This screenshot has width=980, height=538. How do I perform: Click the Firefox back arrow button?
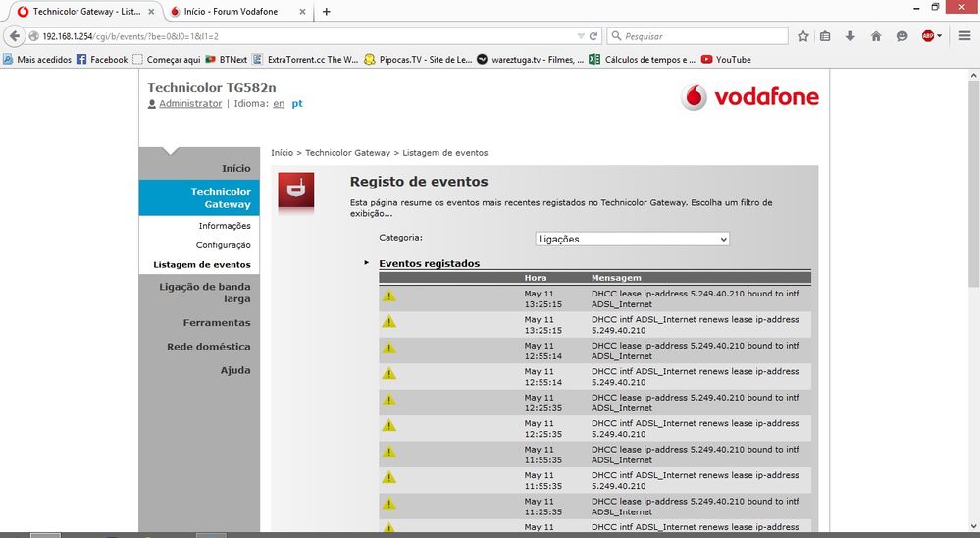tap(15, 36)
